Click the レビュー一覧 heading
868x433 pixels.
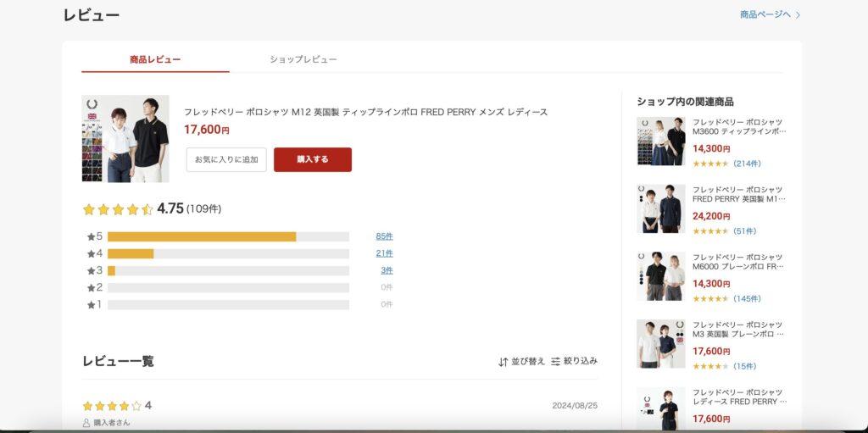coord(118,362)
